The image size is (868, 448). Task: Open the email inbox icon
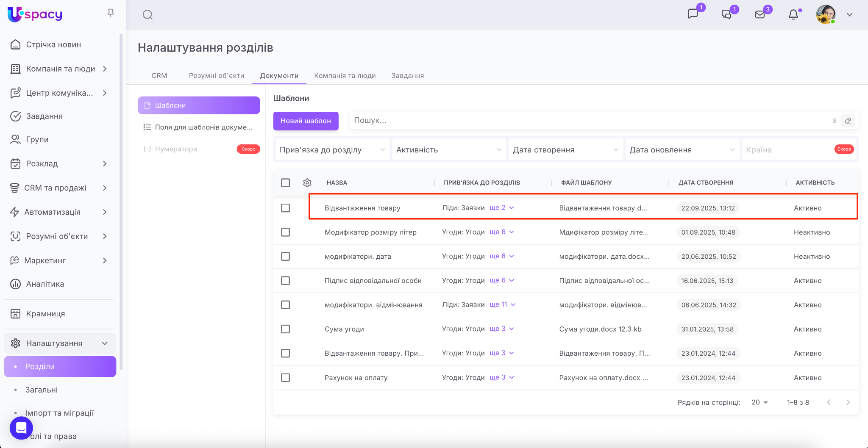click(760, 14)
